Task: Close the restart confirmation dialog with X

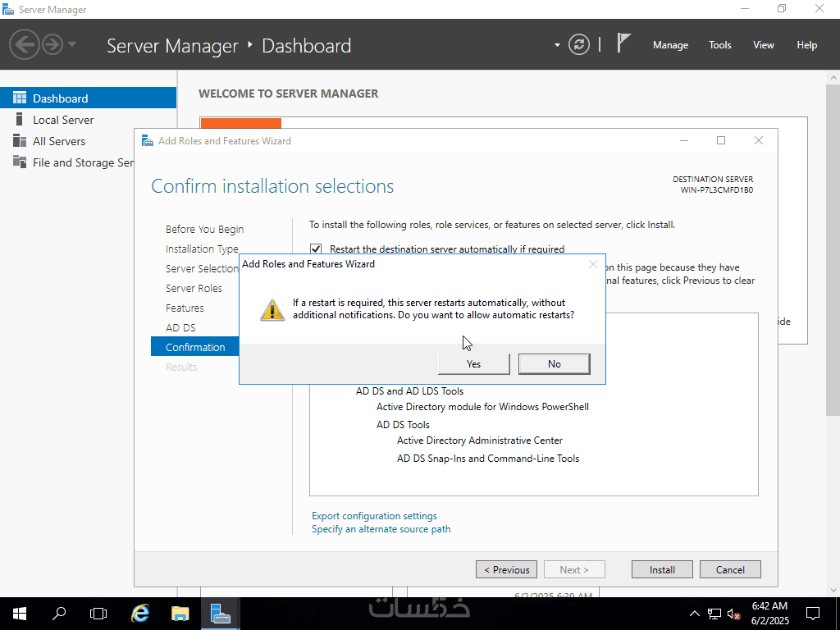Action: coord(592,264)
